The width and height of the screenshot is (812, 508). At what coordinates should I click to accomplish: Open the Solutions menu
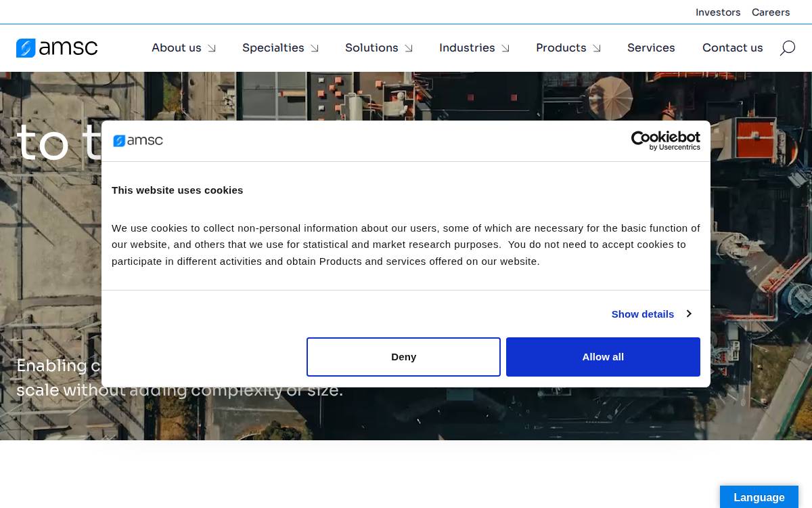point(371,47)
